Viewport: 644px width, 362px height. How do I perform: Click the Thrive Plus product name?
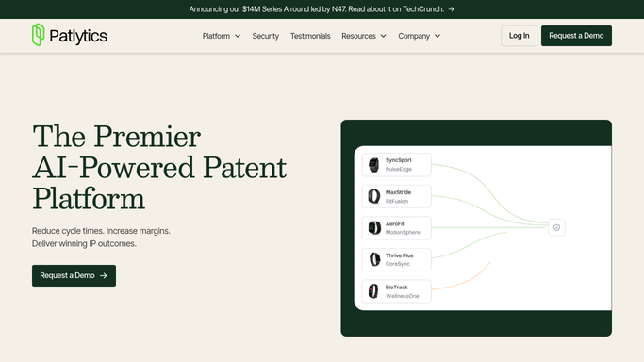click(399, 255)
